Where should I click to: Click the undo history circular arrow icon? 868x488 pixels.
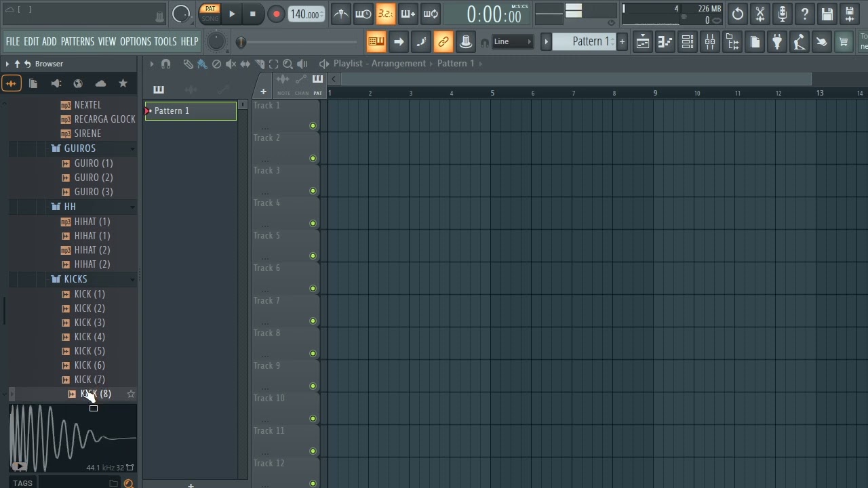click(x=738, y=14)
